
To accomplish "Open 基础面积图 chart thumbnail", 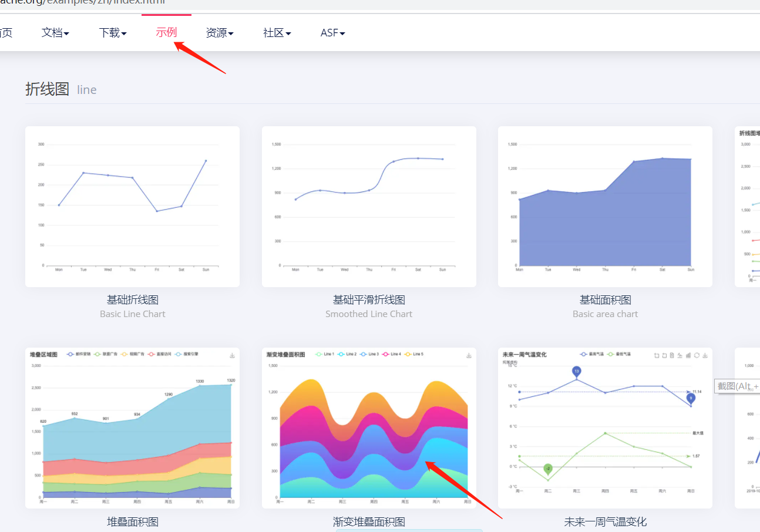I will pyautogui.click(x=605, y=207).
